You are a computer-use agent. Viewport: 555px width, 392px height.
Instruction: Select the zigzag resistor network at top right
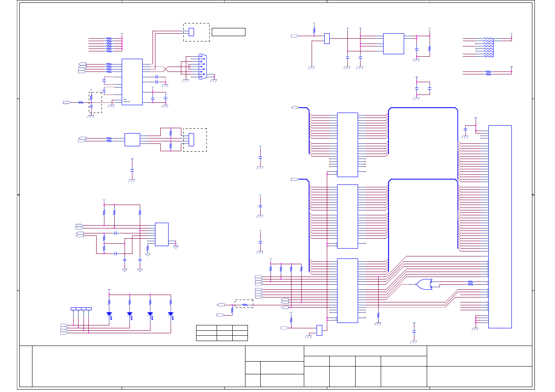coord(488,47)
